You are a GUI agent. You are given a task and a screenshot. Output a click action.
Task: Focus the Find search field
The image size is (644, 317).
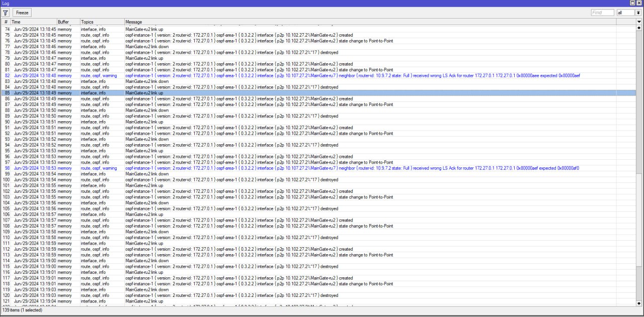tap(602, 13)
